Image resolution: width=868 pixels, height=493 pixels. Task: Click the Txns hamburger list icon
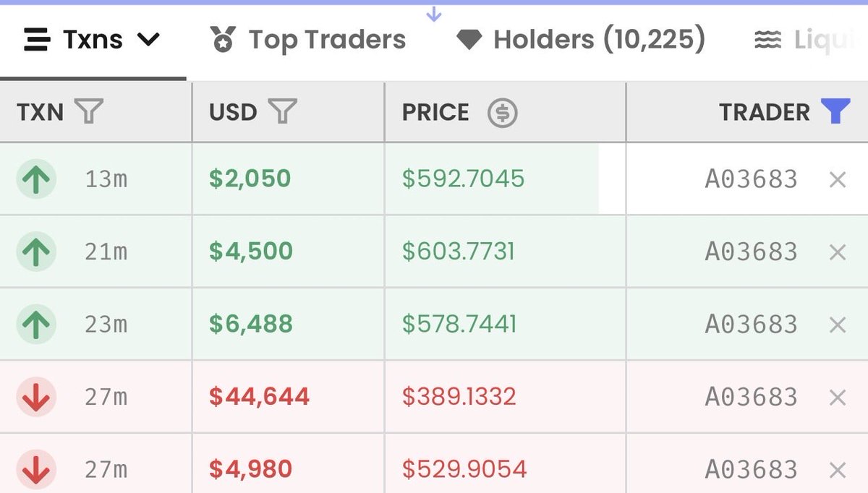pyautogui.click(x=38, y=40)
